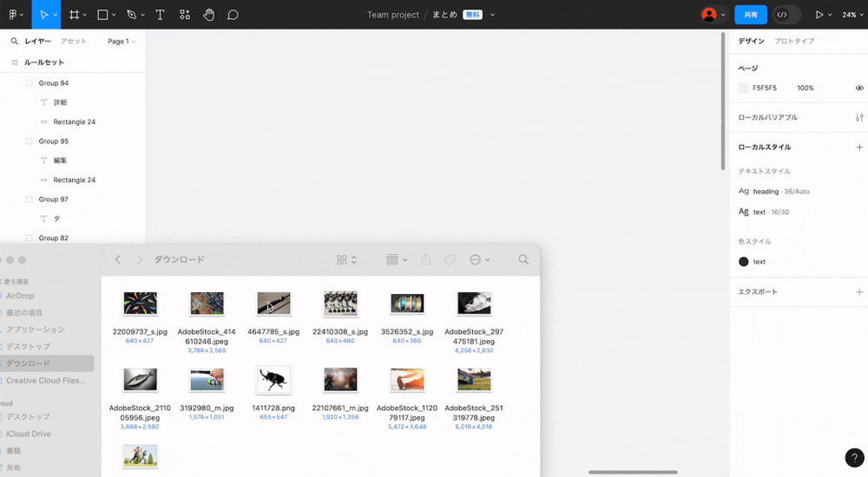Open the Resources tool
The height and width of the screenshot is (477, 868).
185,15
